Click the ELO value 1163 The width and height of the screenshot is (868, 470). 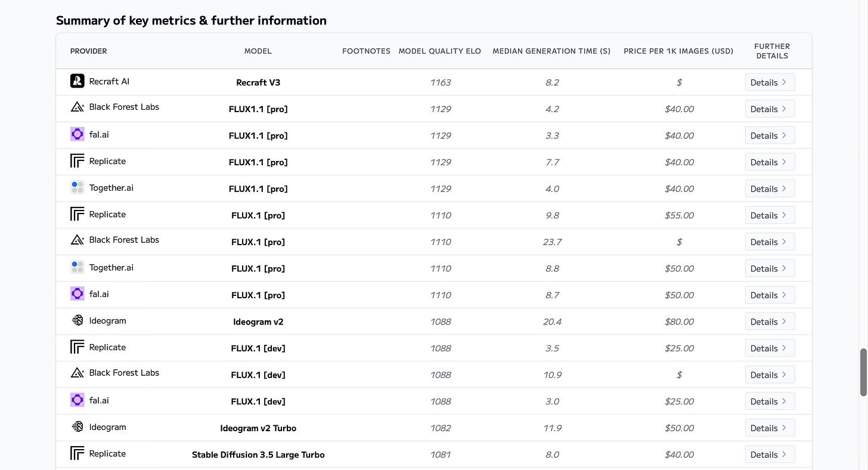pyautogui.click(x=441, y=82)
